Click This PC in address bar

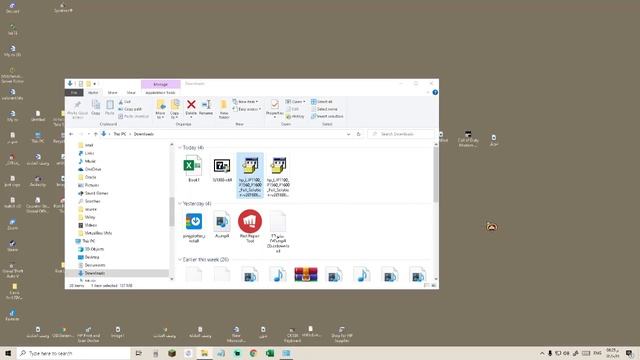pos(120,134)
